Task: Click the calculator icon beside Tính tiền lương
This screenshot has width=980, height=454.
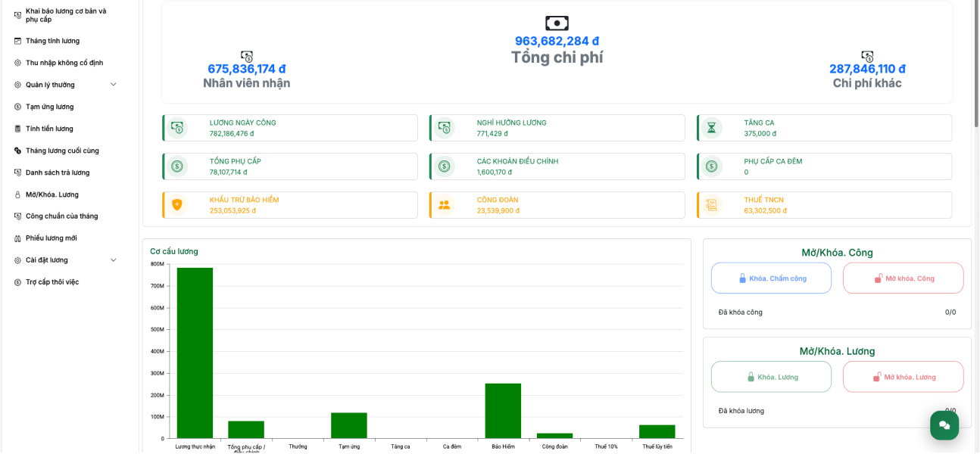Action: click(17, 129)
